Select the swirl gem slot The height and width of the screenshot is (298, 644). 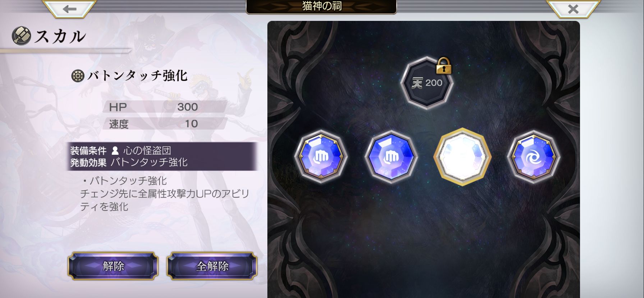coord(534,157)
